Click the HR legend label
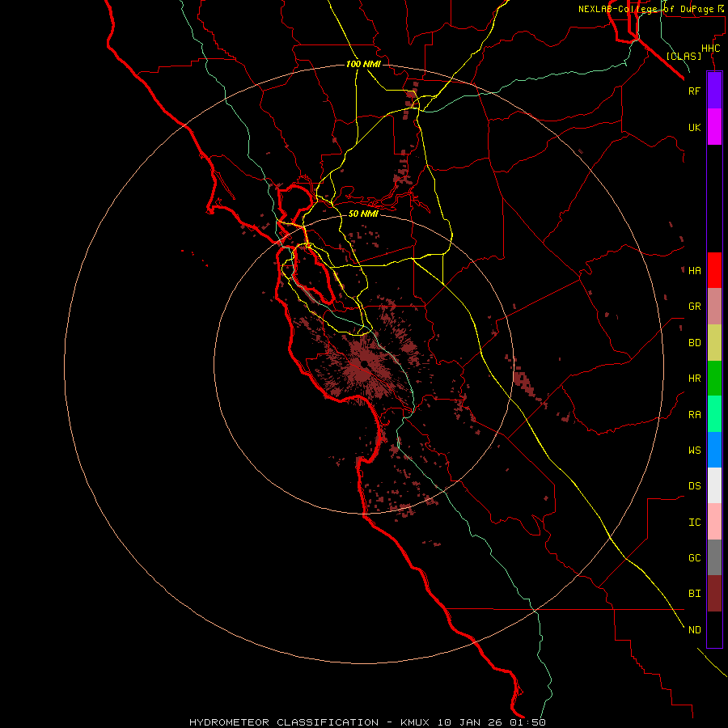This screenshot has width=728, height=728. [695, 379]
